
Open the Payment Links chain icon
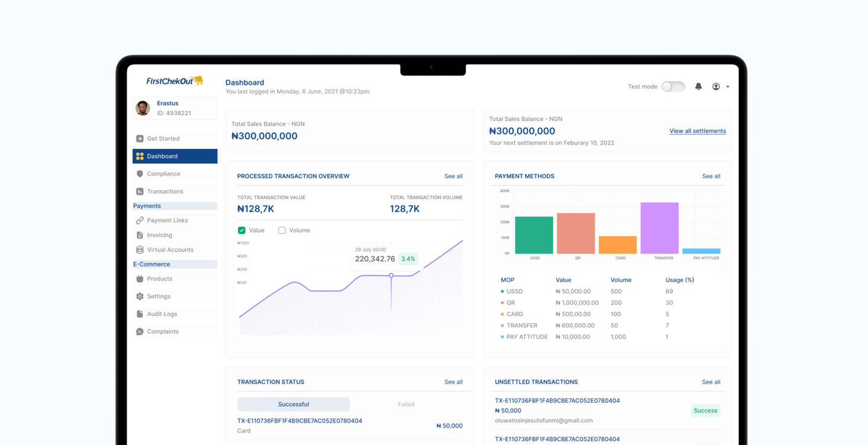[x=140, y=221]
